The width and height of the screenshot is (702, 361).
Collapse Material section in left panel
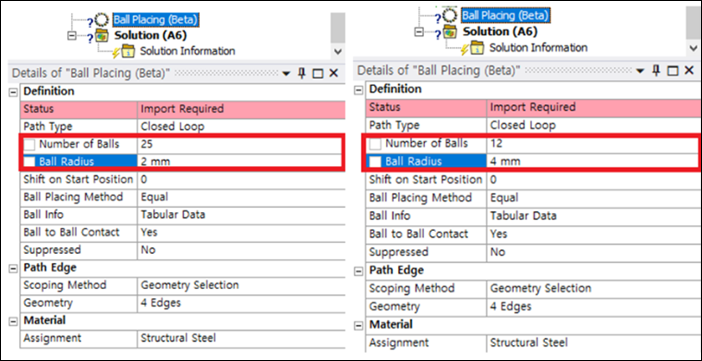click(x=13, y=321)
